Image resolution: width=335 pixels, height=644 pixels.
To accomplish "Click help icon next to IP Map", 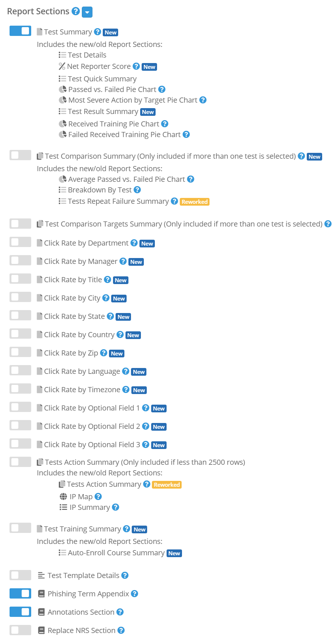I will tap(98, 497).
